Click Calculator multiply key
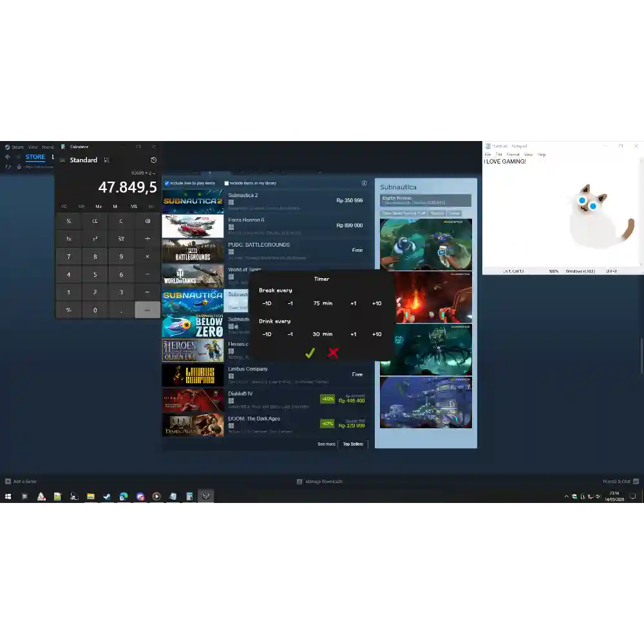This screenshot has height=644, width=644. pos(147,257)
